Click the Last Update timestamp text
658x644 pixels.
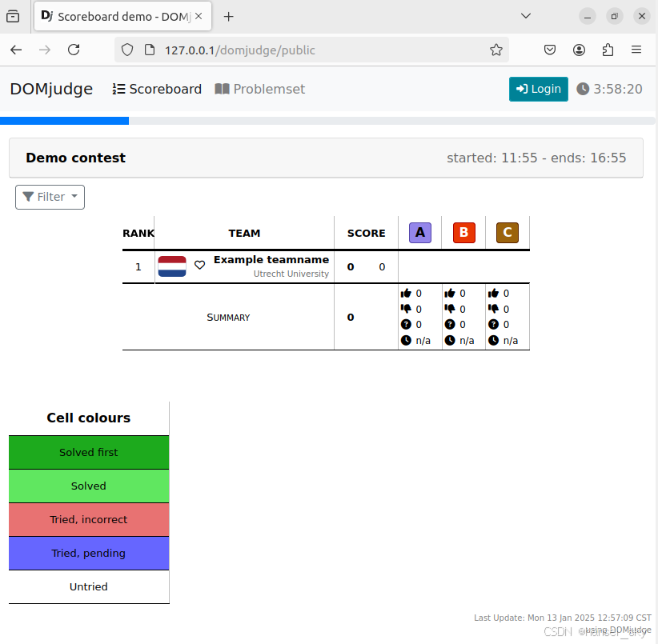coord(563,618)
